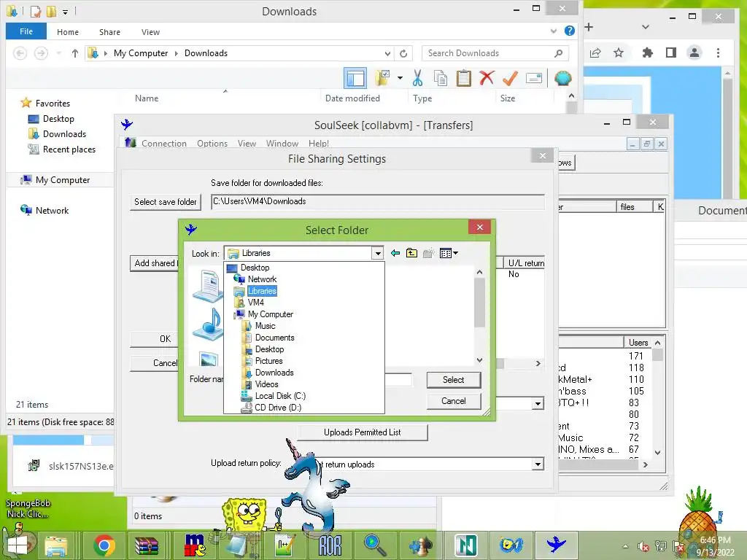747x560 pixels.
Task: Show hidden tray icons arrow
Action: [625, 546]
